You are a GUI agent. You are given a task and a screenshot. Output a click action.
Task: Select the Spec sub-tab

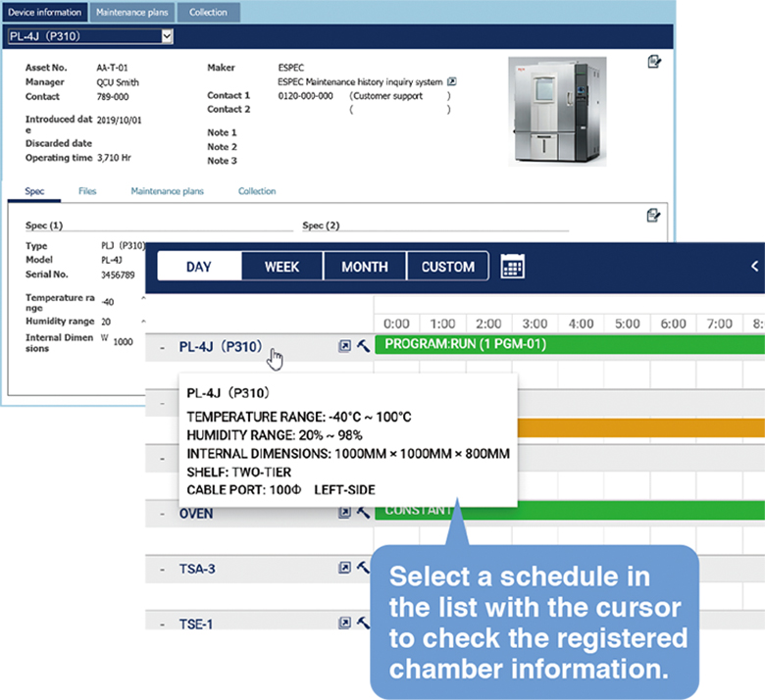point(34,191)
